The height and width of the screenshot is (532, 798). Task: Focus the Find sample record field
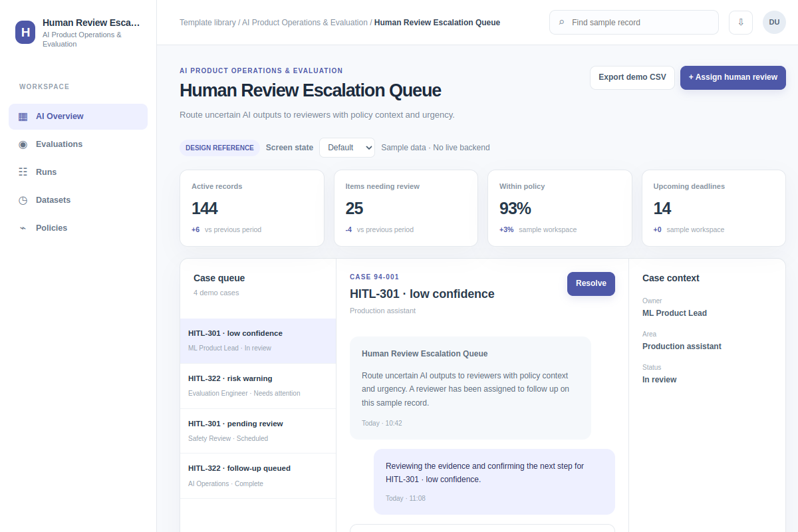coord(634,23)
